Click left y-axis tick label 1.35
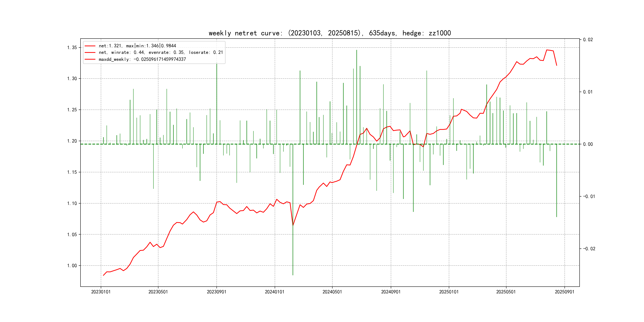This screenshot has width=644, height=322. point(72,48)
